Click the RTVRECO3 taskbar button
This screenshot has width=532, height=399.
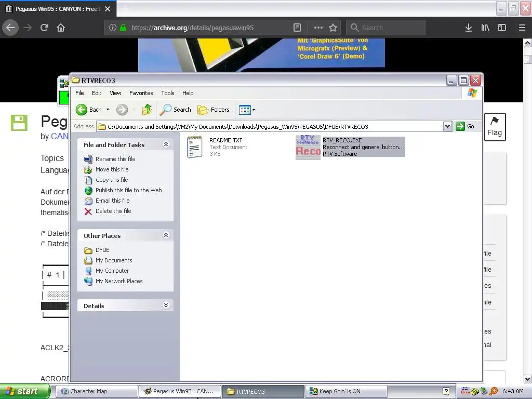click(x=263, y=391)
